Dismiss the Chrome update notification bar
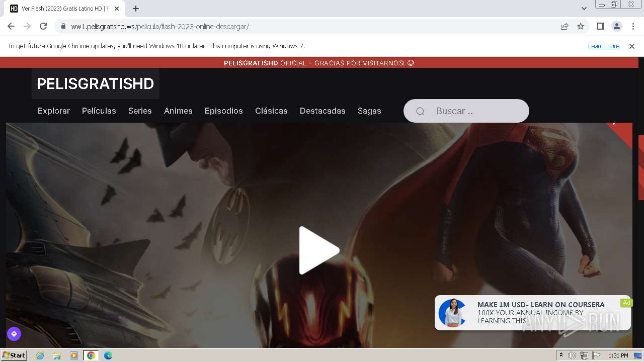Image resolution: width=644 pixels, height=362 pixels. click(632, 46)
